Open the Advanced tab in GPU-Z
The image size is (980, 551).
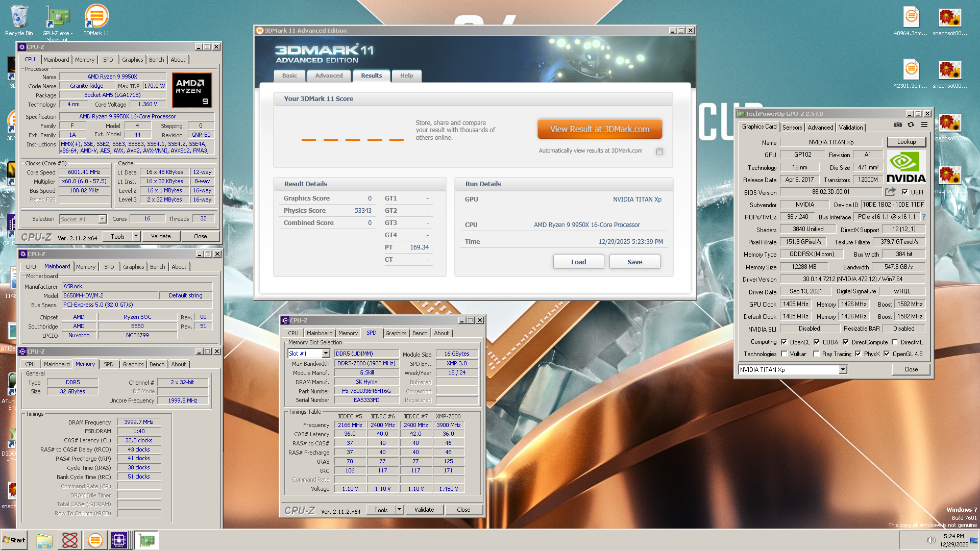click(820, 128)
